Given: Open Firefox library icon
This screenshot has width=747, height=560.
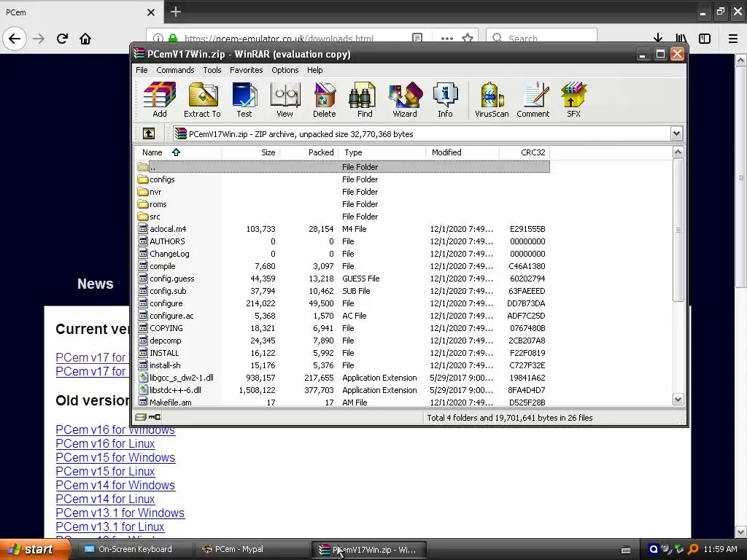Looking at the screenshot, I should coord(681,39).
